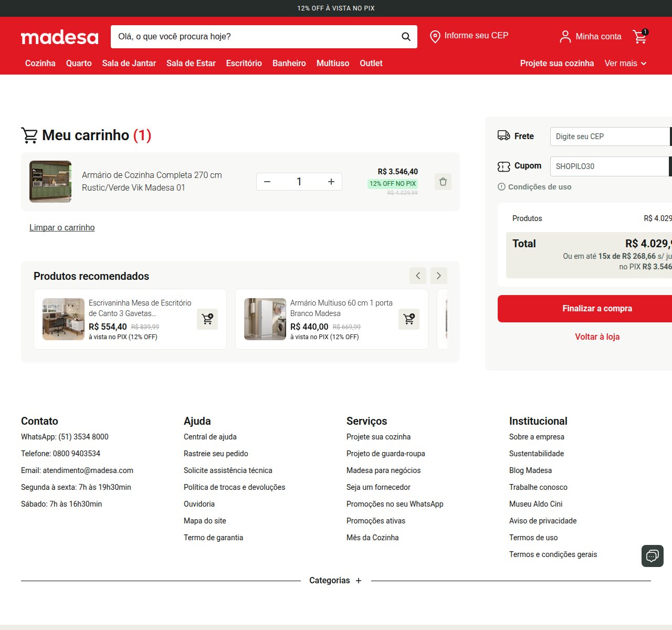The image size is (672, 630).
Task: Open Sobre a empresa link
Action: (537, 437)
